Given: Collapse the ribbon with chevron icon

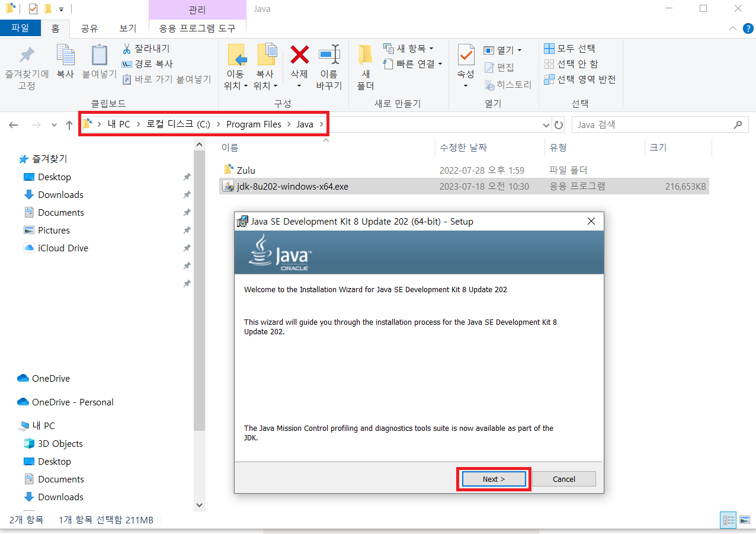Looking at the screenshot, I should 733,28.
